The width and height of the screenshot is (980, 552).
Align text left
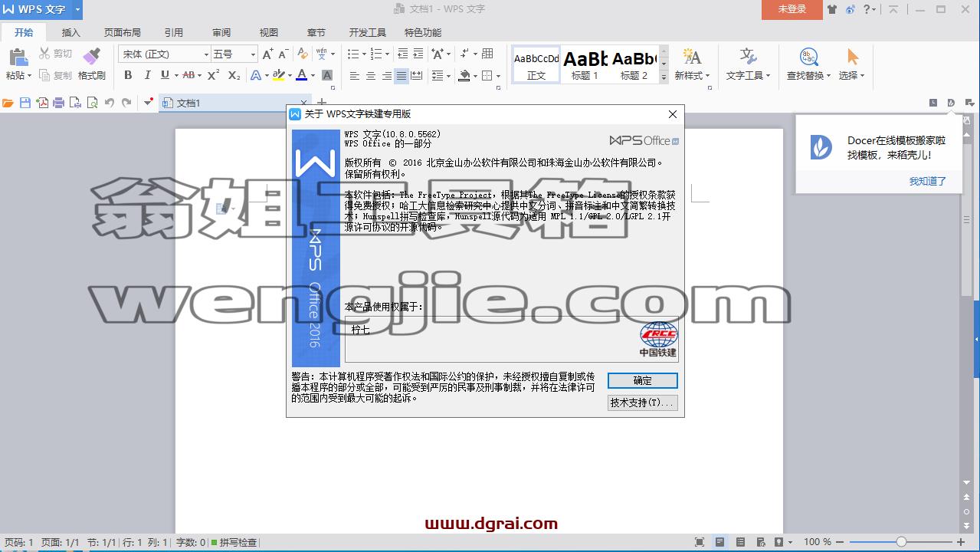(355, 76)
